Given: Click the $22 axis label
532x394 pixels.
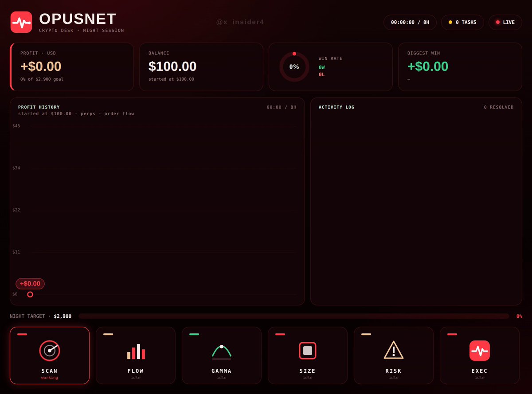Looking at the screenshot, I should pyautogui.click(x=16, y=210).
